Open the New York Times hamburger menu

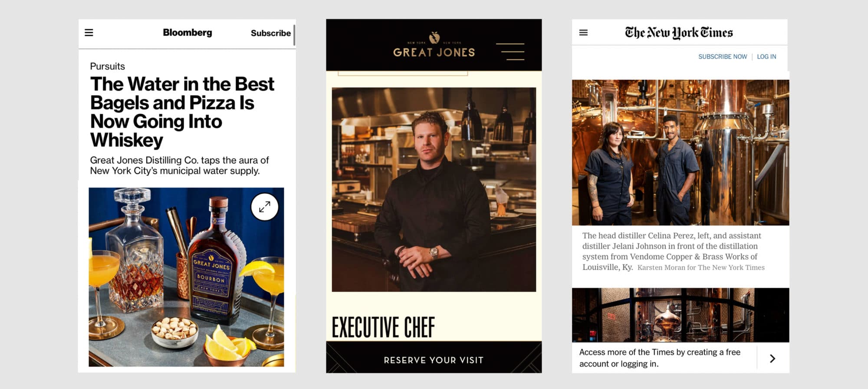(583, 33)
